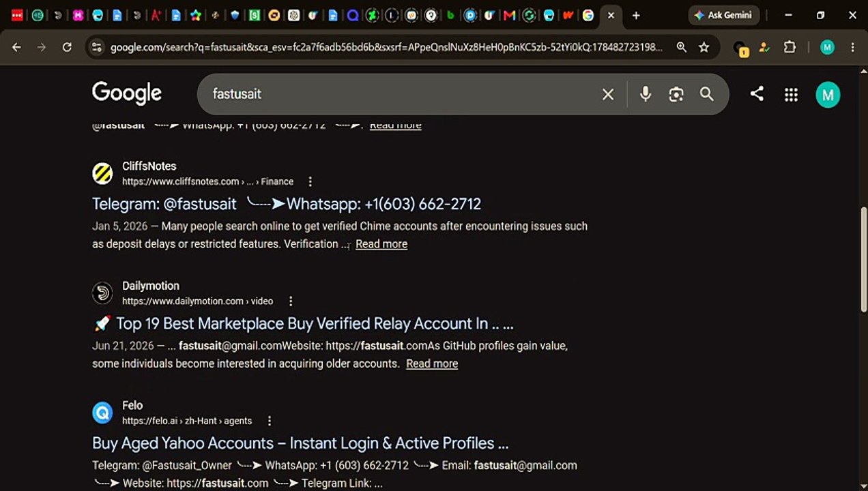The width and height of the screenshot is (868, 491).
Task: Switch to the blue shield favicon tab
Action: click(235, 15)
